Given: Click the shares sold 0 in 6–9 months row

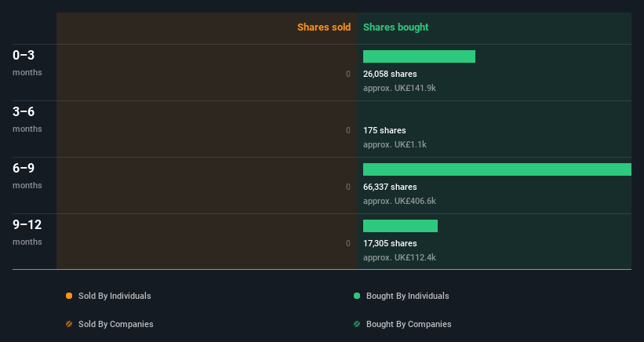Looking at the screenshot, I should point(348,187).
